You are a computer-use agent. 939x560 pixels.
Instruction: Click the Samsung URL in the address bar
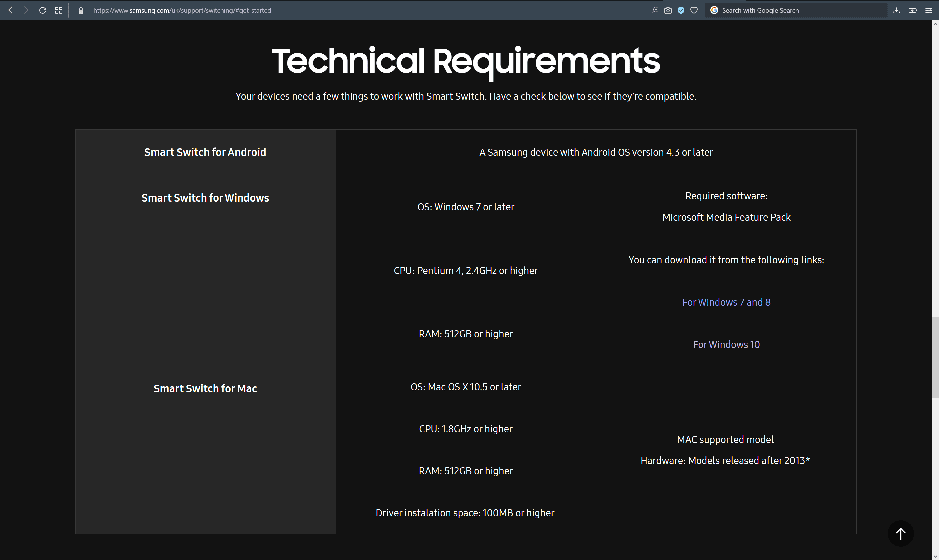182,10
